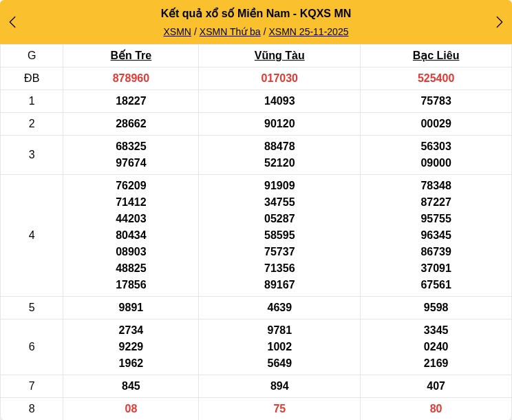
Task: Open Bạc Liêu province results
Action: pos(436,56)
